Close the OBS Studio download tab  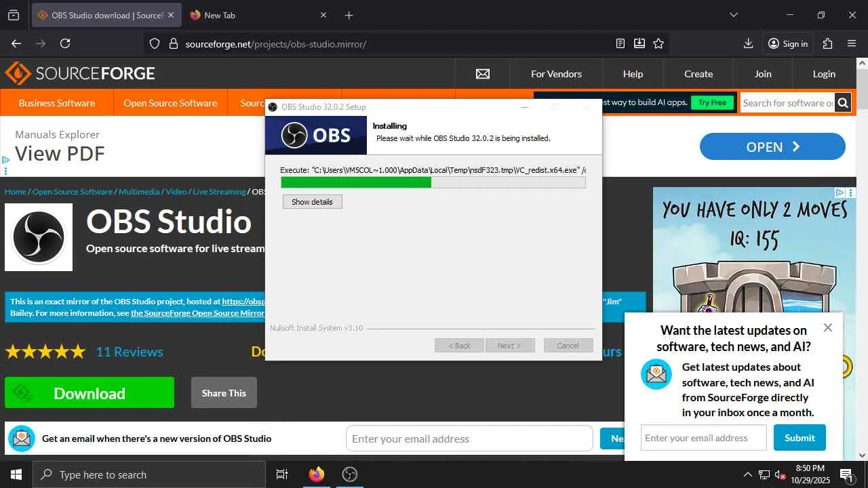tap(170, 15)
